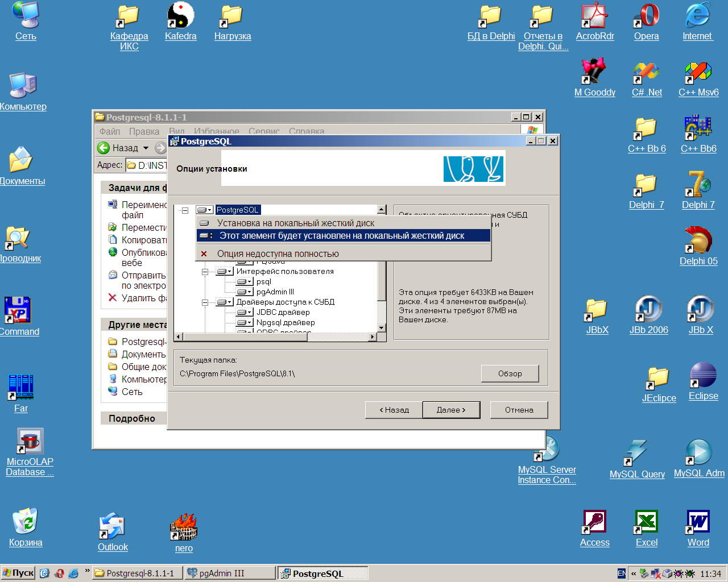Open the psql feature install dropdown
728x582 pixels.
pos(245,282)
